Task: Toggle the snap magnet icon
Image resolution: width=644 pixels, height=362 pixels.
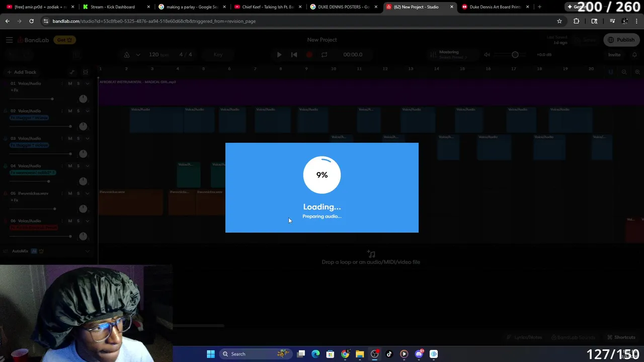Action: (611, 72)
